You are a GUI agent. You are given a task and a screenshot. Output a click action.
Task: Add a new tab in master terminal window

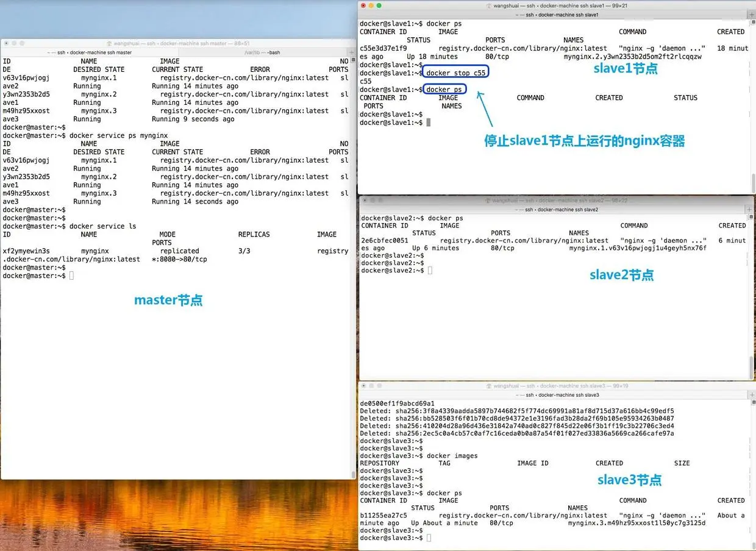[351, 52]
